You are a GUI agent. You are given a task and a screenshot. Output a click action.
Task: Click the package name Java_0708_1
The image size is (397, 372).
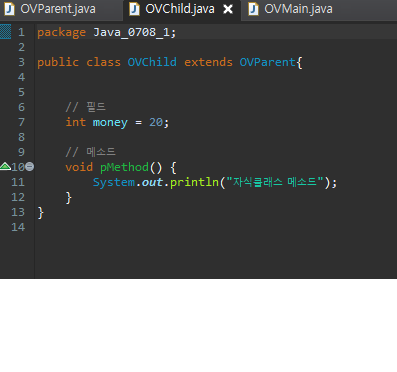point(132,32)
